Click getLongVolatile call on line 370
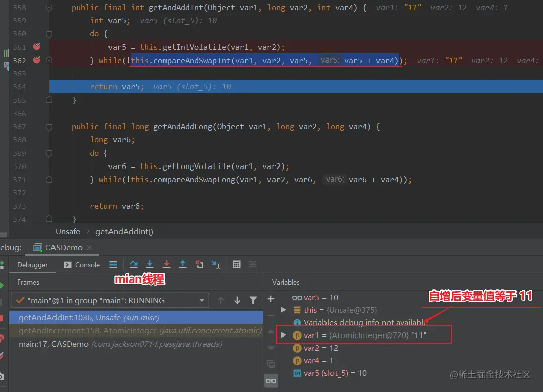 coord(214,166)
